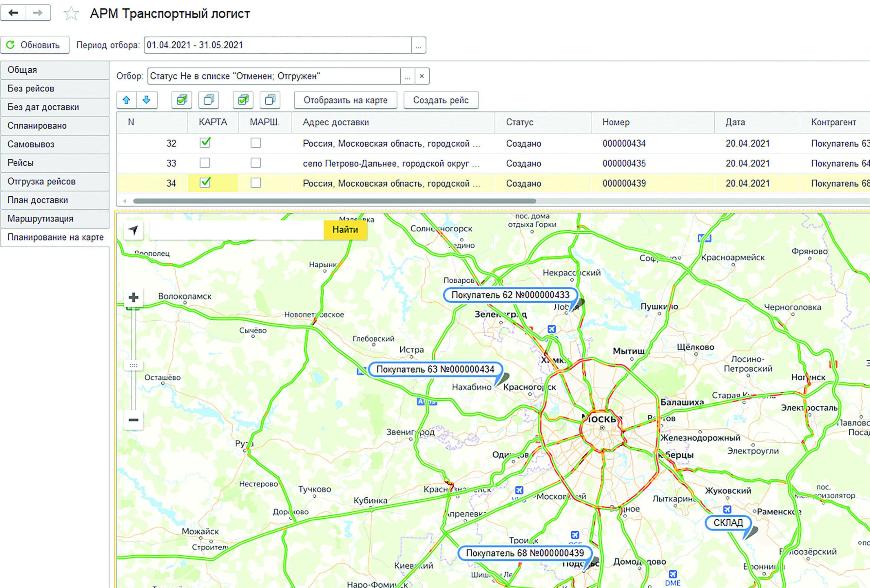Click first green check-all icon in toolbar
This screenshot has height=588, width=870.
coord(182,100)
